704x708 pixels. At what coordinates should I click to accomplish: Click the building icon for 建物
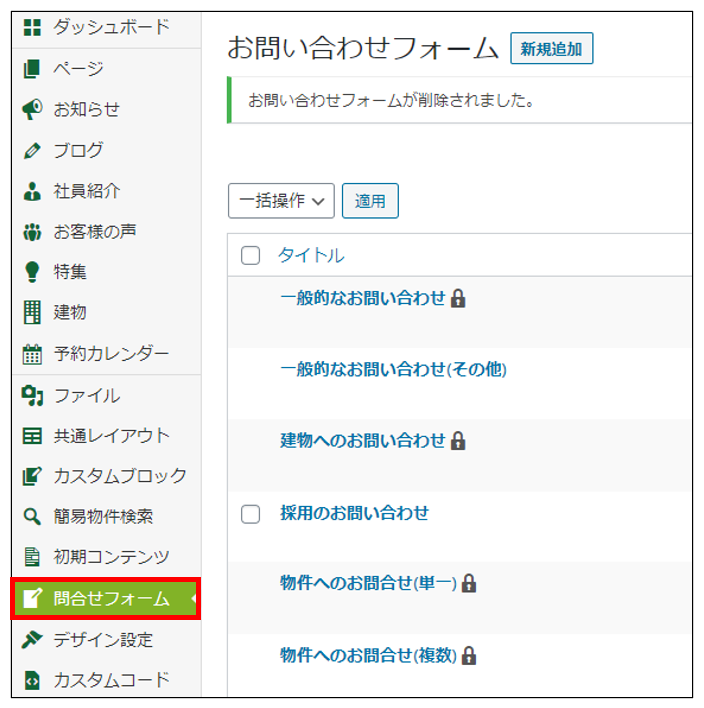(32, 313)
